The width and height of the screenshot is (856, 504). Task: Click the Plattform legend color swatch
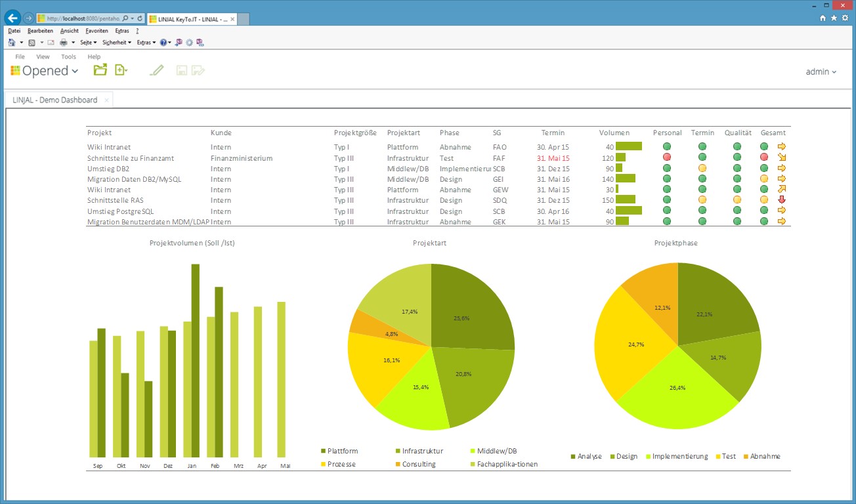pos(323,451)
